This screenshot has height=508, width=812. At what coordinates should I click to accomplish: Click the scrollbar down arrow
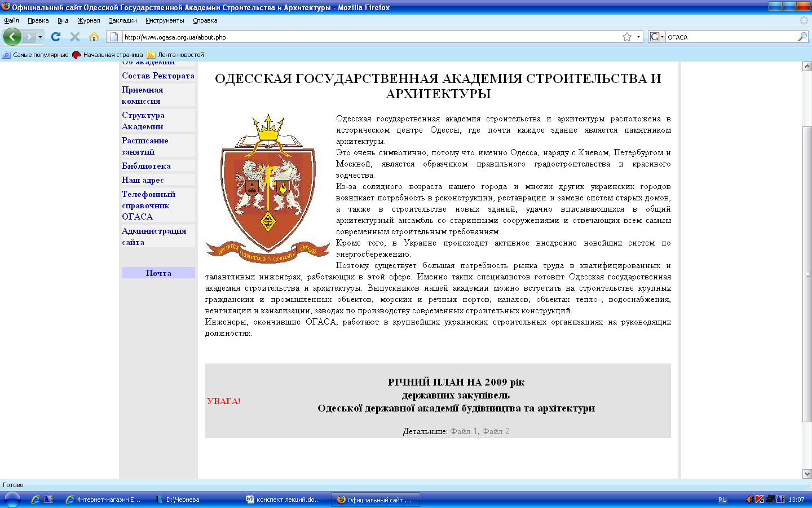pyautogui.click(x=807, y=474)
